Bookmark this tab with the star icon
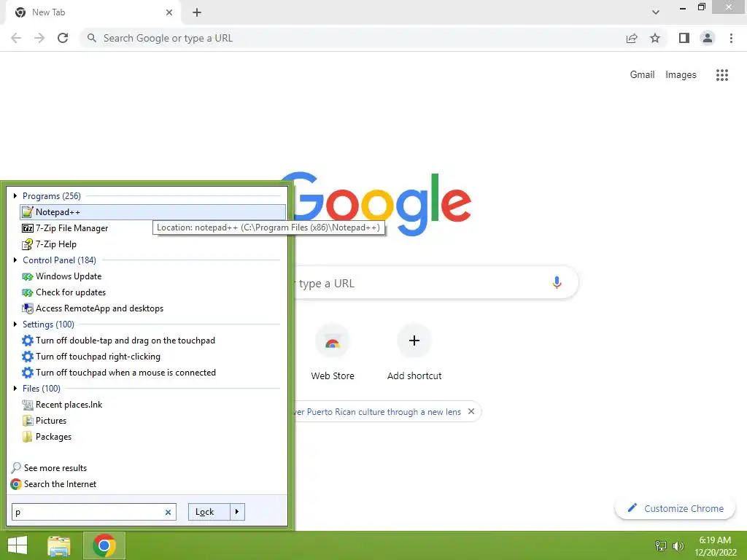 pyautogui.click(x=655, y=38)
